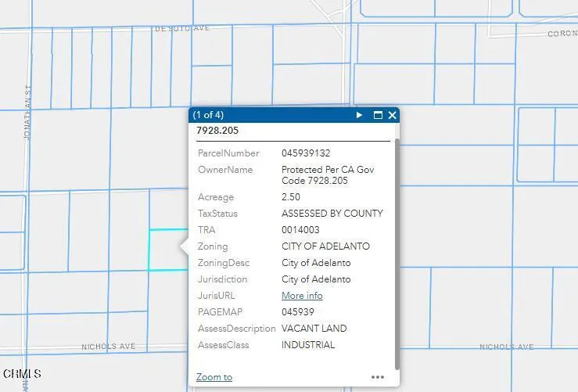Click the parcel number value 045939132
This screenshot has width=578, height=392.
pos(306,153)
